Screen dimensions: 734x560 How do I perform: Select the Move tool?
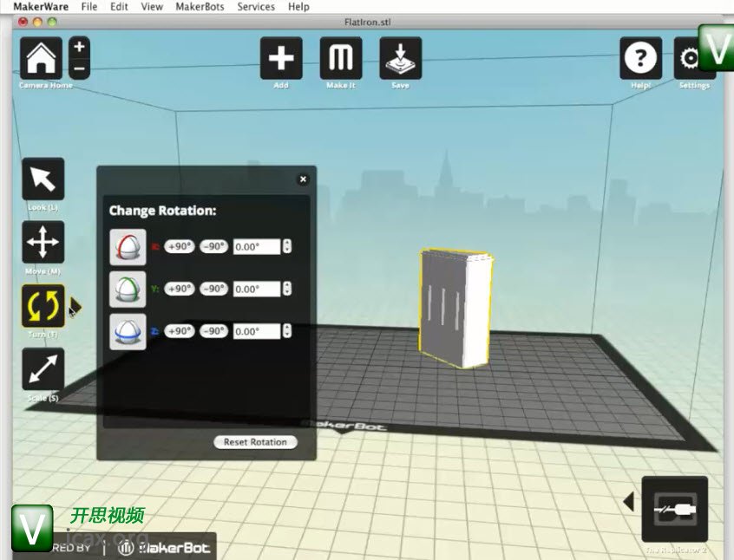point(43,243)
